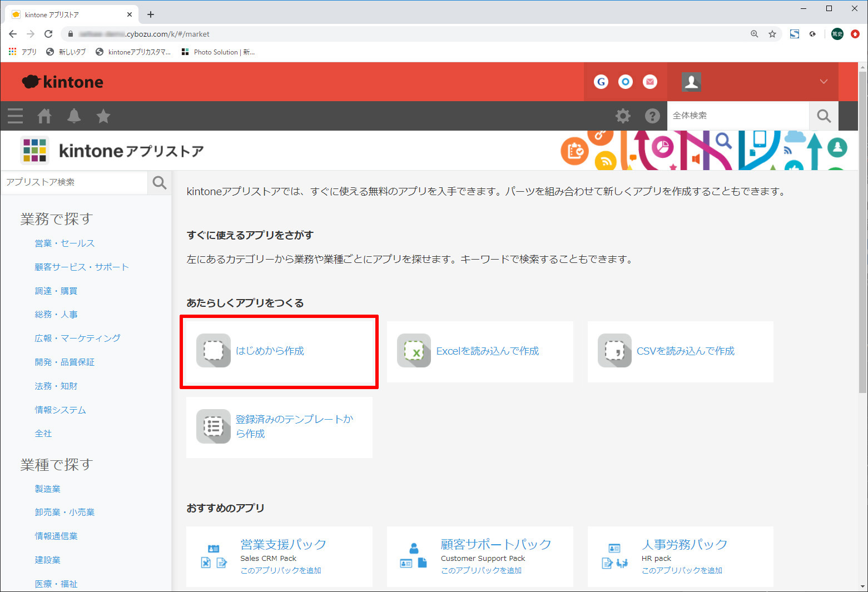
Task: Click the blue circle Office icon in header
Action: (x=626, y=82)
